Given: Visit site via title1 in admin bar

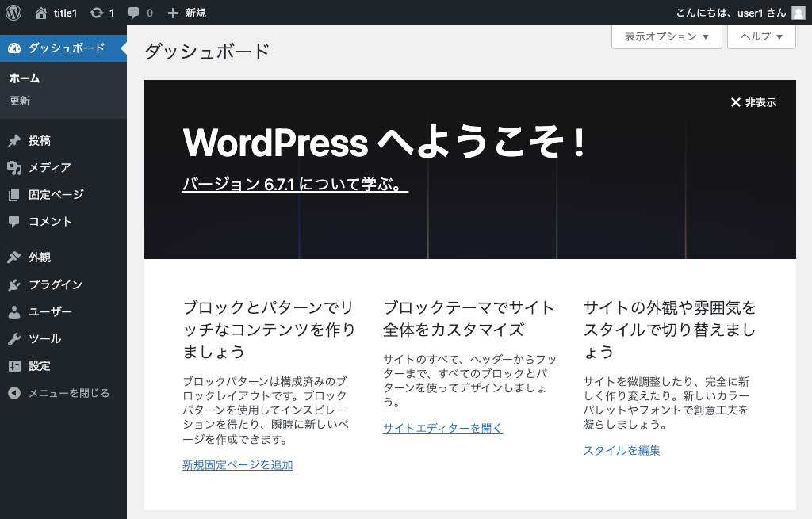Looking at the screenshot, I should pos(65,13).
